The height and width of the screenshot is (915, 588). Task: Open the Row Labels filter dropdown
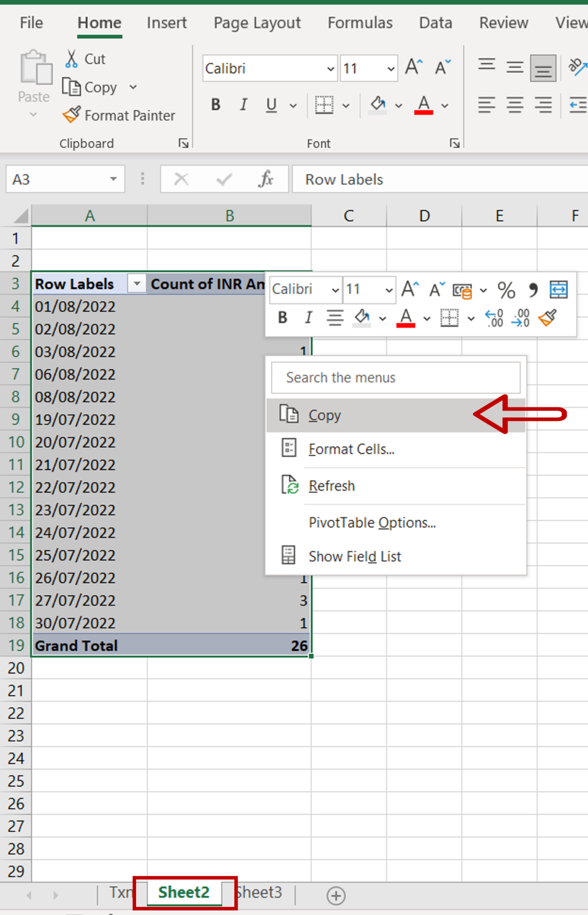pyautogui.click(x=137, y=284)
